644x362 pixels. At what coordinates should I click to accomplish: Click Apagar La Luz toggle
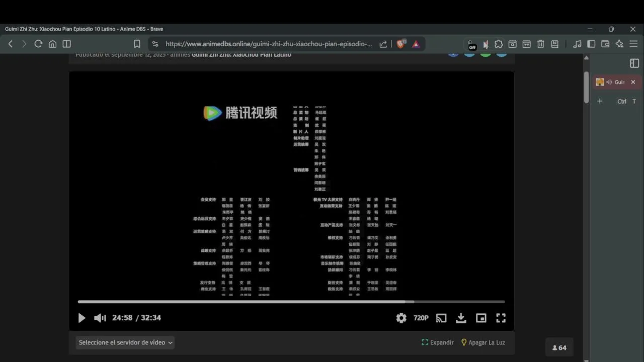click(x=483, y=342)
